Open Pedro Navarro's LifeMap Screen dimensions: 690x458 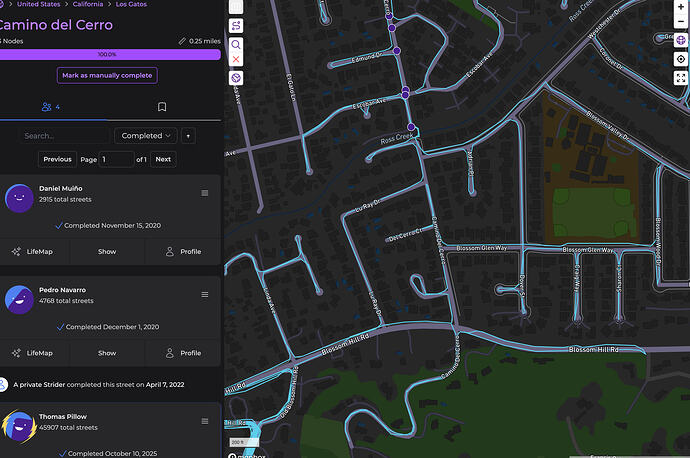tap(33, 353)
